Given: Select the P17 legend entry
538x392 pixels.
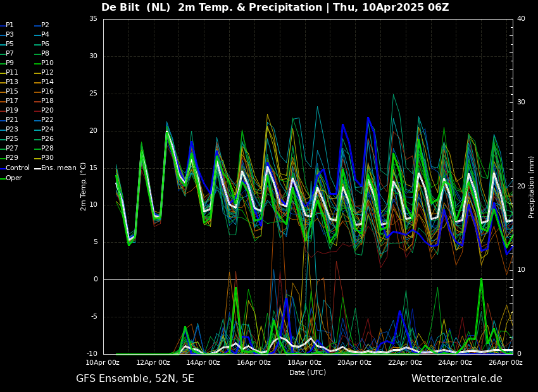Looking at the screenshot, I should coord(9,101).
